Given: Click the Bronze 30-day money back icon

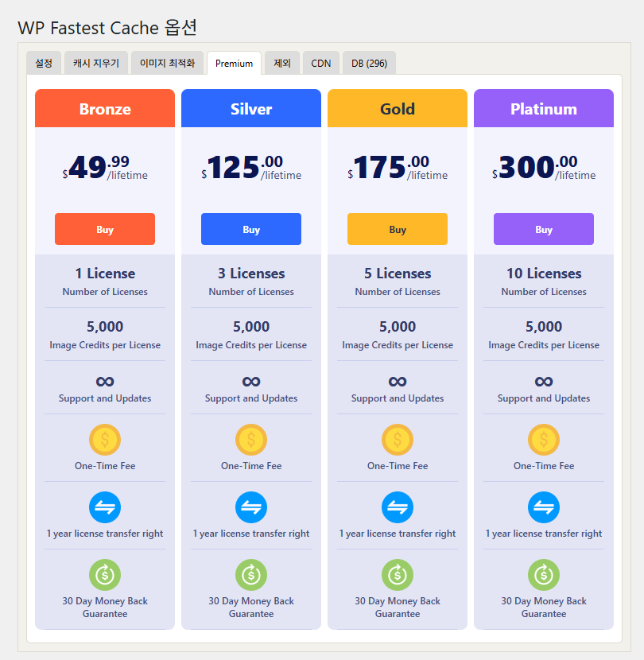Looking at the screenshot, I should coord(105,575).
